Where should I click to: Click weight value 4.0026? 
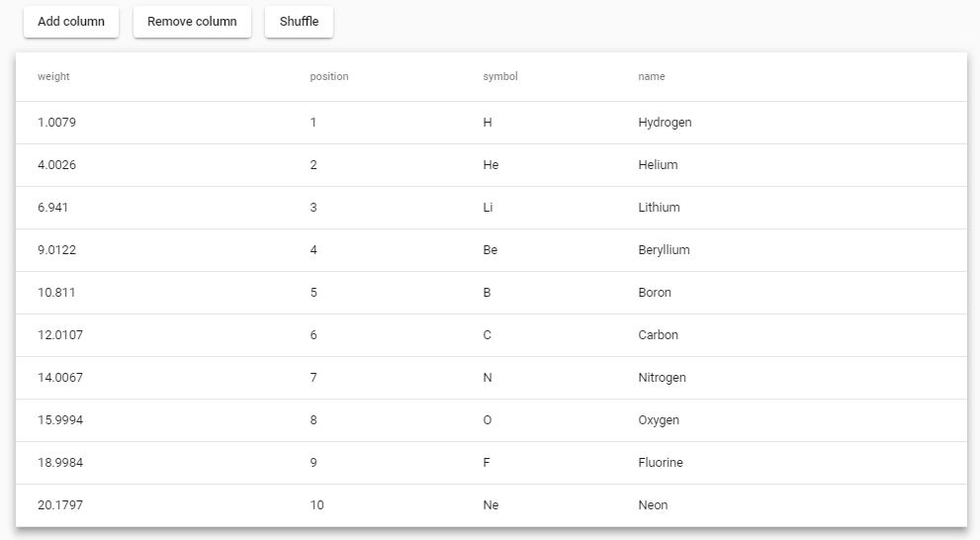(x=57, y=165)
